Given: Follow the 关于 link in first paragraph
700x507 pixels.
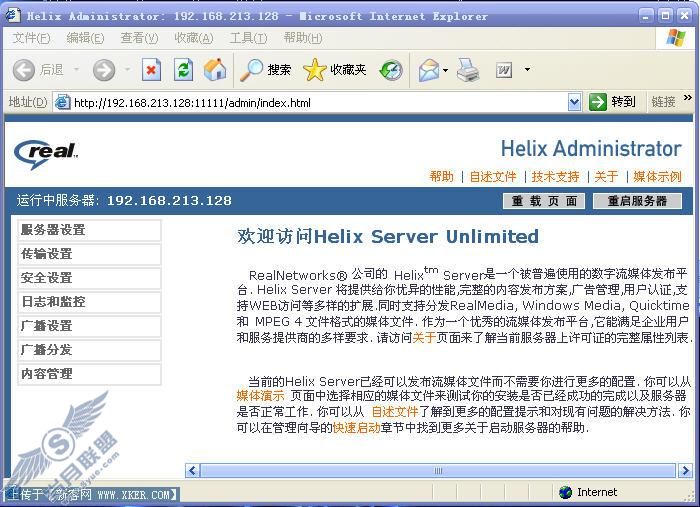Looking at the screenshot, I should (x=424, y=337).
